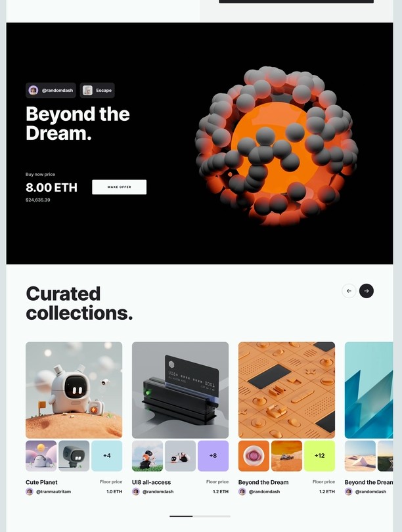Select the gray robot head small thumbnail
The width and height of the screenshot is (402, 532).
[x=74, y=456]
